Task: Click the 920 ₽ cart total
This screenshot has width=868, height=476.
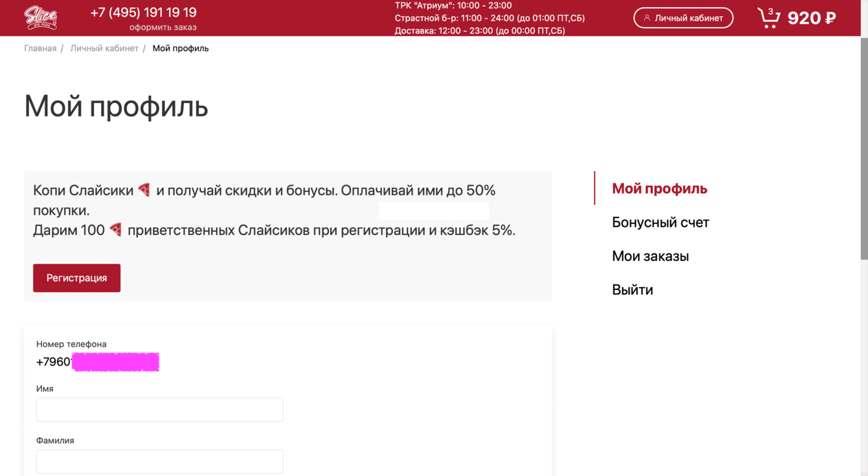Action: tap(811, 18)
